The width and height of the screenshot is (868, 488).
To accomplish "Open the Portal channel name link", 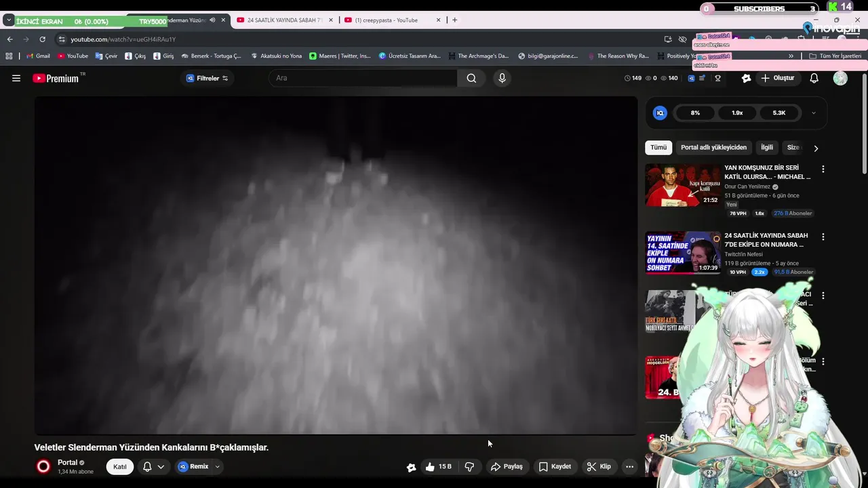I will coord(67,462).
